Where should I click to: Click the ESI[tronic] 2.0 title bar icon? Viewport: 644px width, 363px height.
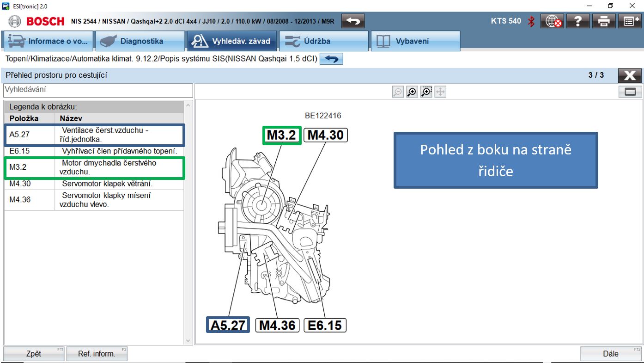pos(6,6)
